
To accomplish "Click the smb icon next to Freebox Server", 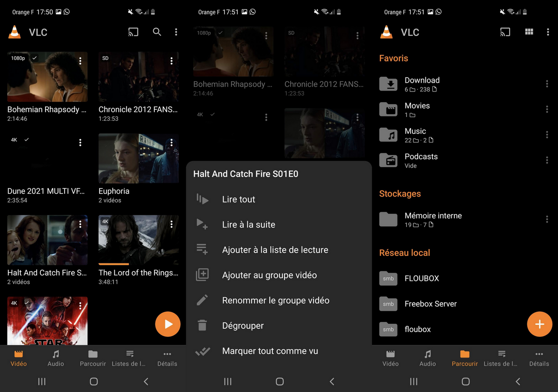I will 388,304.
